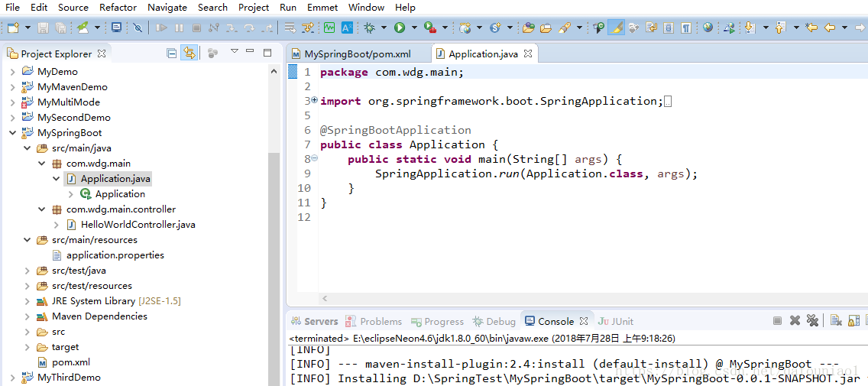Collapse the MySpringBoot project tree
Viewport: 868px width, 386px height.
point(12,133)
